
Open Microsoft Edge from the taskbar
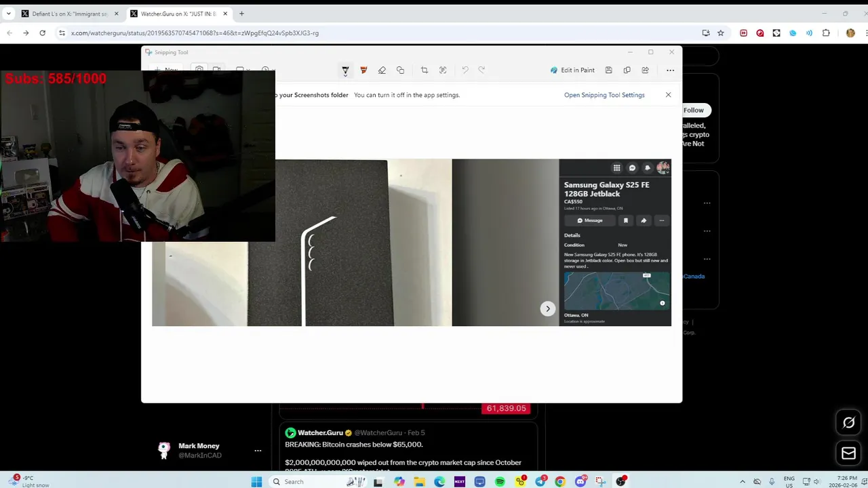439,482
